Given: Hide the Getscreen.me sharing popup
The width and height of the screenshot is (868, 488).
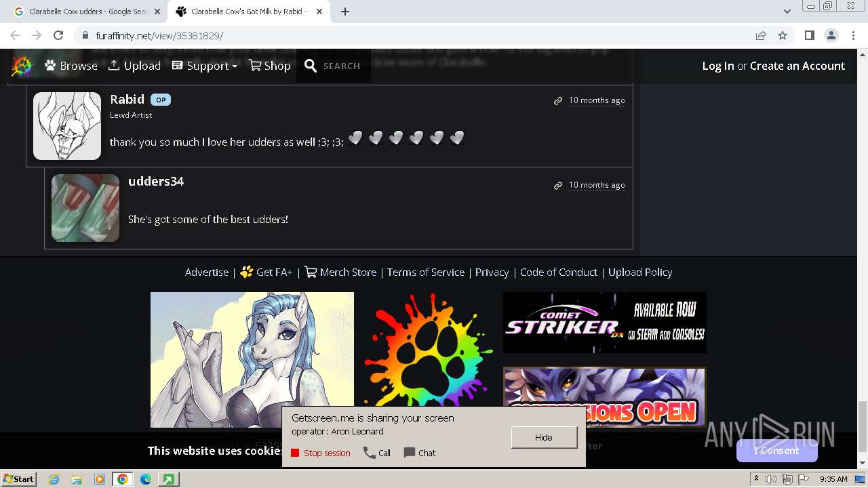Looking at the screenshot, I should (544, 437).
